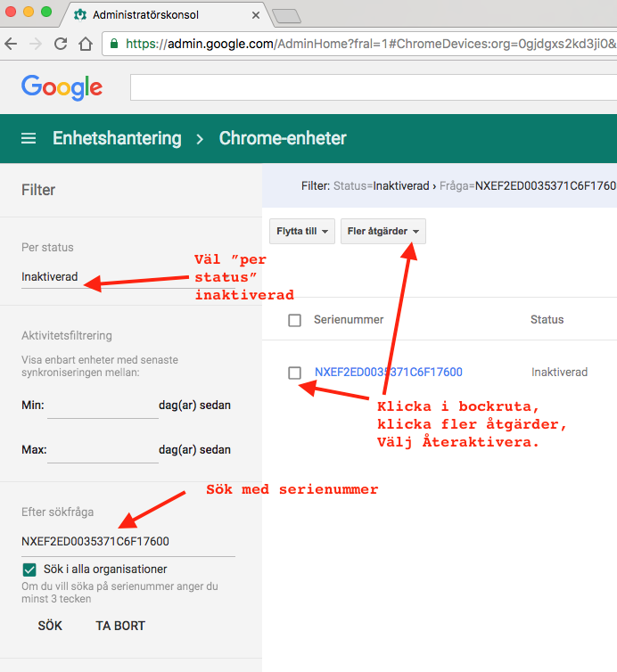This screenshot has width=617, height=672.
Task: Open the Per status Inaktiverad dropdown
Action: pyautogui.click(x=128, y=277)
